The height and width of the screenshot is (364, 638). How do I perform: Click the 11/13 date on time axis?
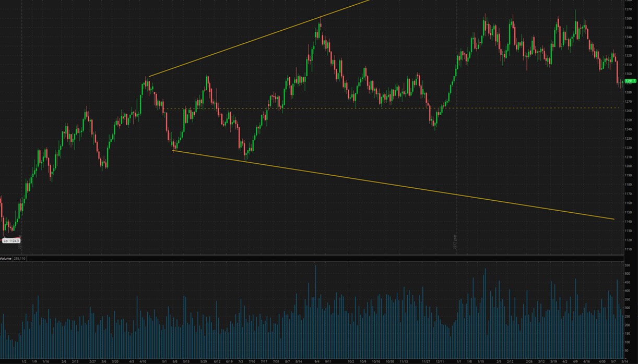[404, 361]
